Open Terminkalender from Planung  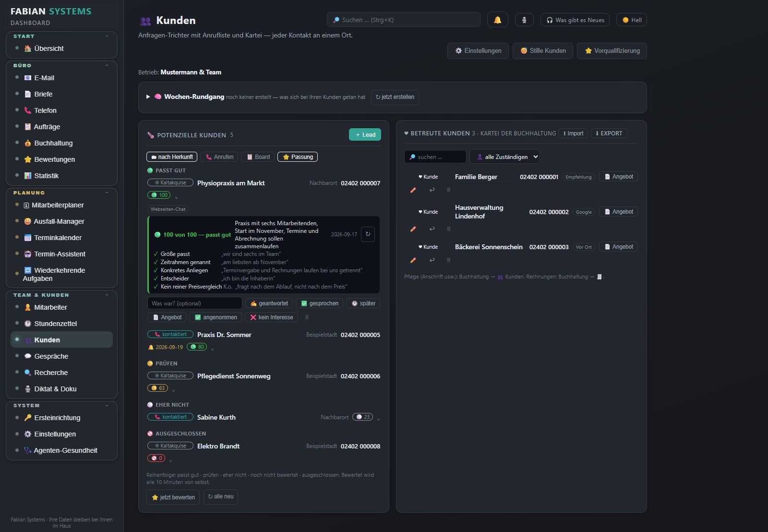61,238
